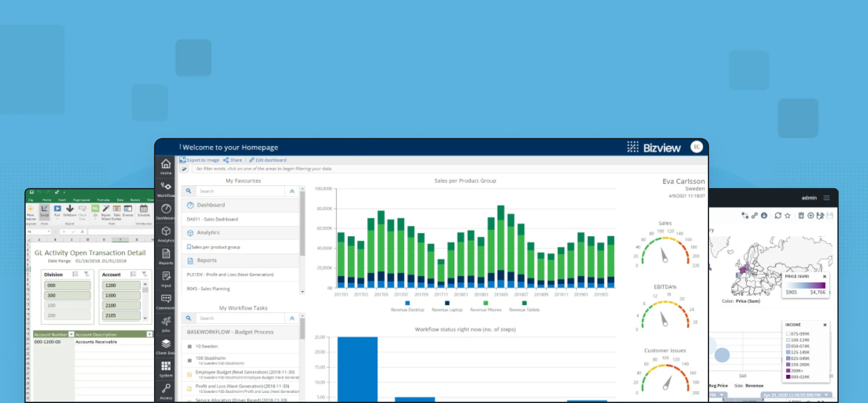
Task: Open Account Description column filter dropdown
Action: (149, 334)
